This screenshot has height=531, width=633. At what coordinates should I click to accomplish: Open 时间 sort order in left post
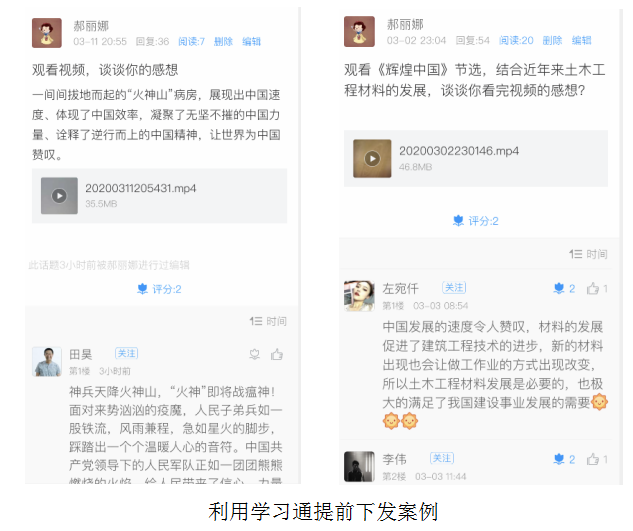point(268,321)
